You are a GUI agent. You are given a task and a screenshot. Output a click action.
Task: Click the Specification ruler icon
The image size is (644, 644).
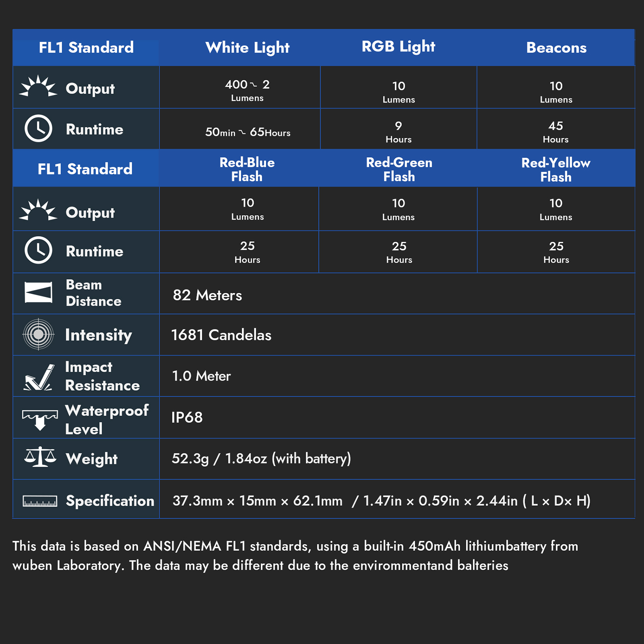click(x=40, y=501)
